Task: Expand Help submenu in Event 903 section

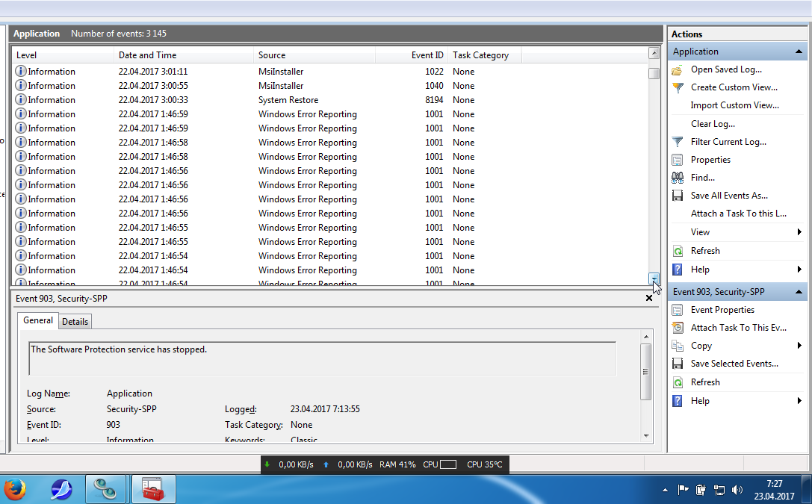Action: point(799,401)
